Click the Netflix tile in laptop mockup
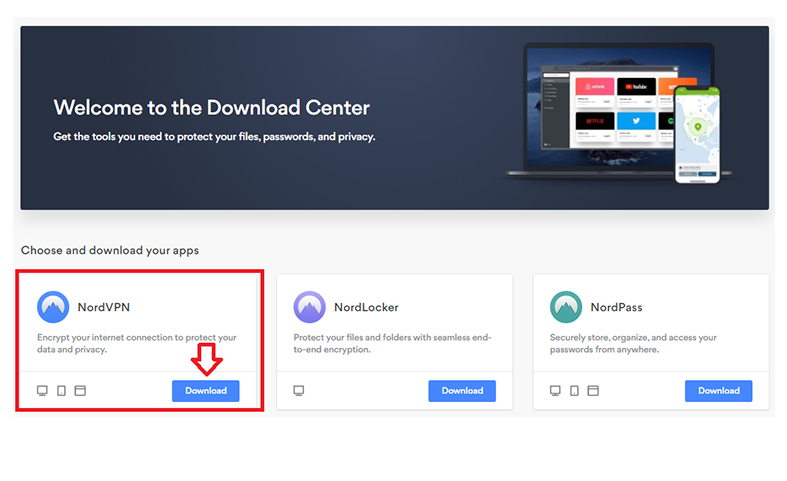The width and height of the screenshot is (787, 481). [x=595, y=125]
